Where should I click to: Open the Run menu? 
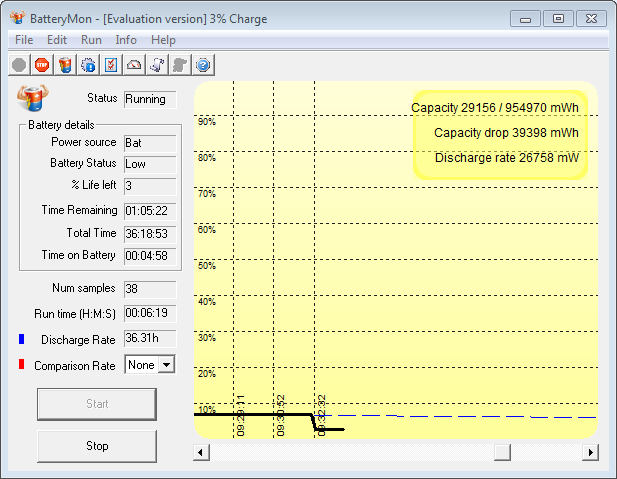[x=91, y=40]
